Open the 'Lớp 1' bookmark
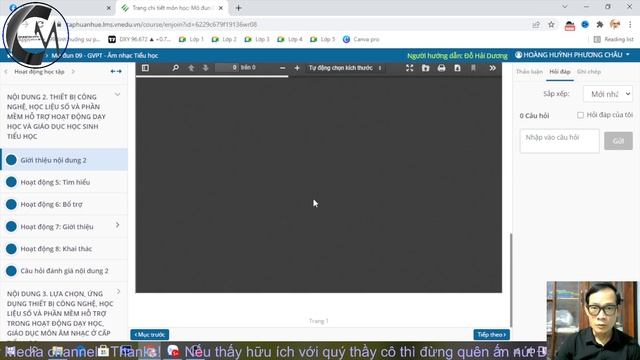Screen dimensions: 640x360 [x=191, y=39]
